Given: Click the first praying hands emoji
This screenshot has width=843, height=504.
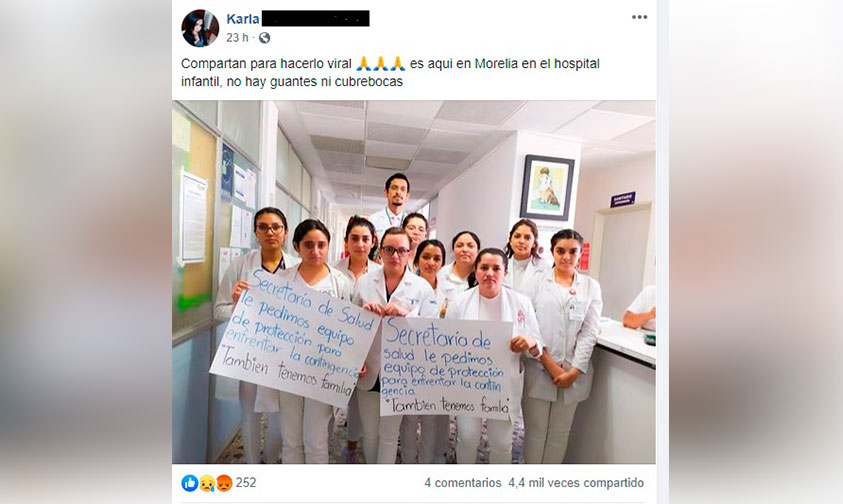Looking at the screenshot, I should (x=363, y=63).
